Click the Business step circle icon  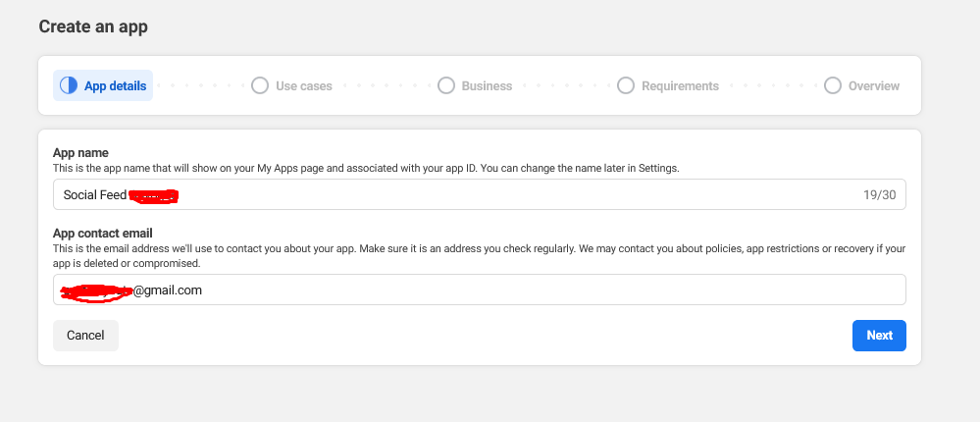pyautogui.click(x=446, y=86)
